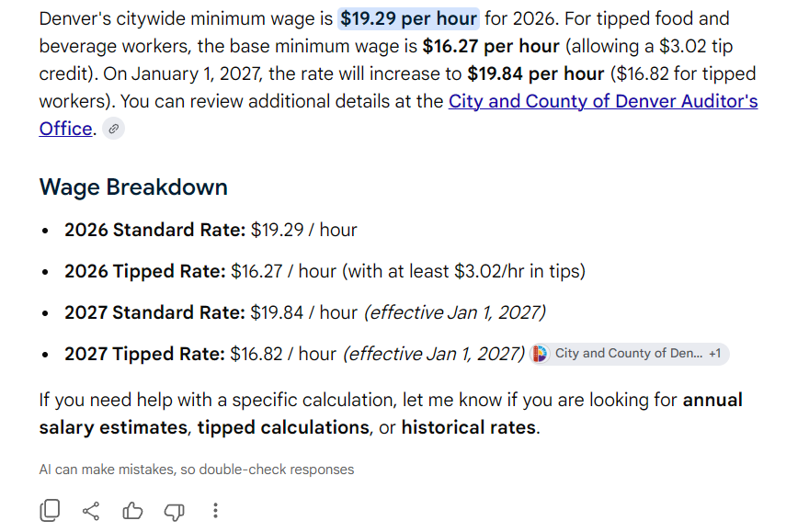Open the share icon below the response
Screen dimensions: 809x532
(91, 511)
